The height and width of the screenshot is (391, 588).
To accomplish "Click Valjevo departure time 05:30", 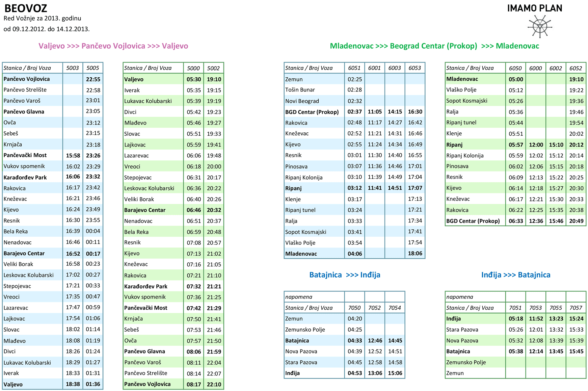I will [194, 79].
